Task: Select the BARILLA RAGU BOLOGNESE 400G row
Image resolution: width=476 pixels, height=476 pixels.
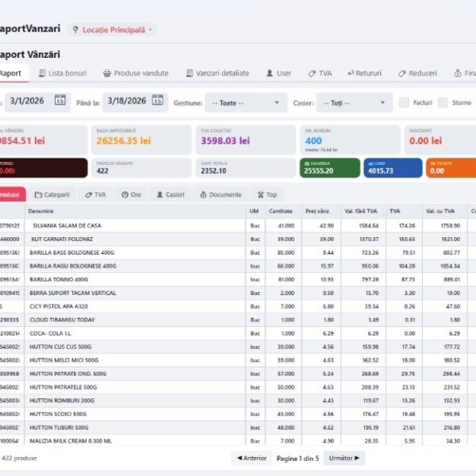Action: click(x=238, y=266)
